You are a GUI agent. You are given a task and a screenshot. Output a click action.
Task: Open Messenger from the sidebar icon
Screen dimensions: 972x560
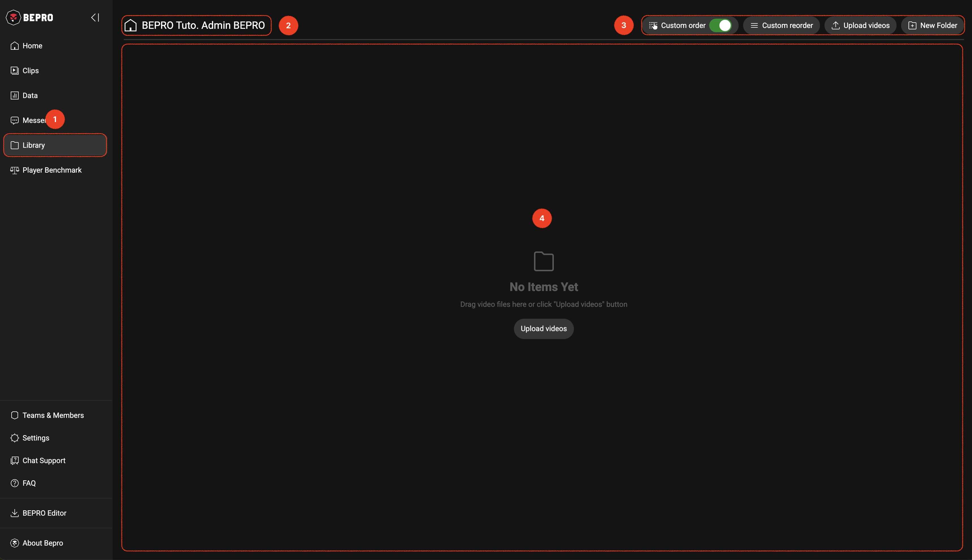15,120
